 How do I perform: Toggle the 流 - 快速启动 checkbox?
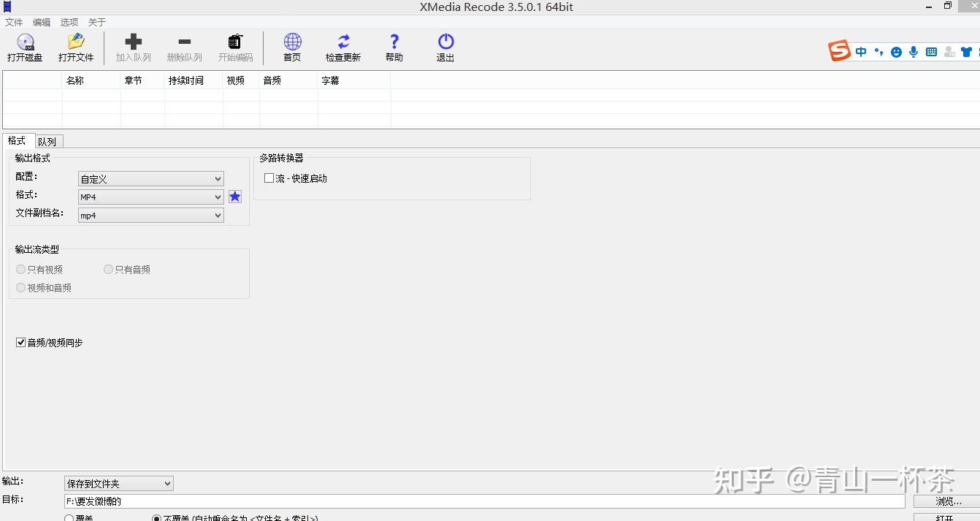coord(269,178)
